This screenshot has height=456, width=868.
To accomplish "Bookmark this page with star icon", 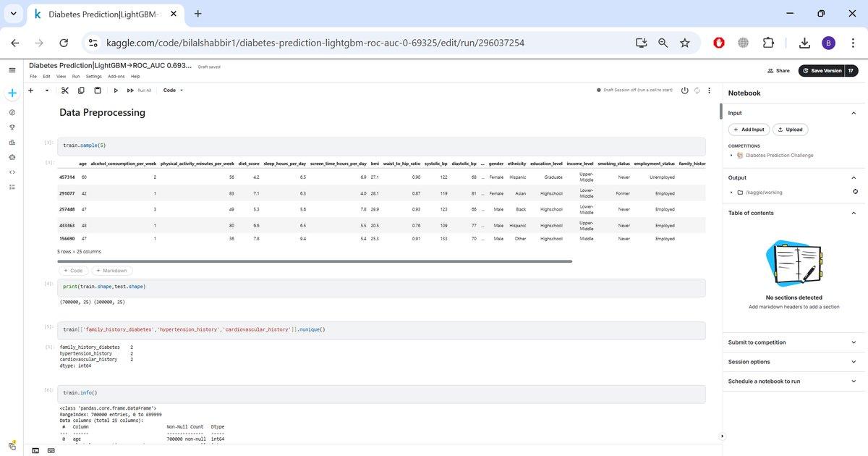I will [684, 43].
